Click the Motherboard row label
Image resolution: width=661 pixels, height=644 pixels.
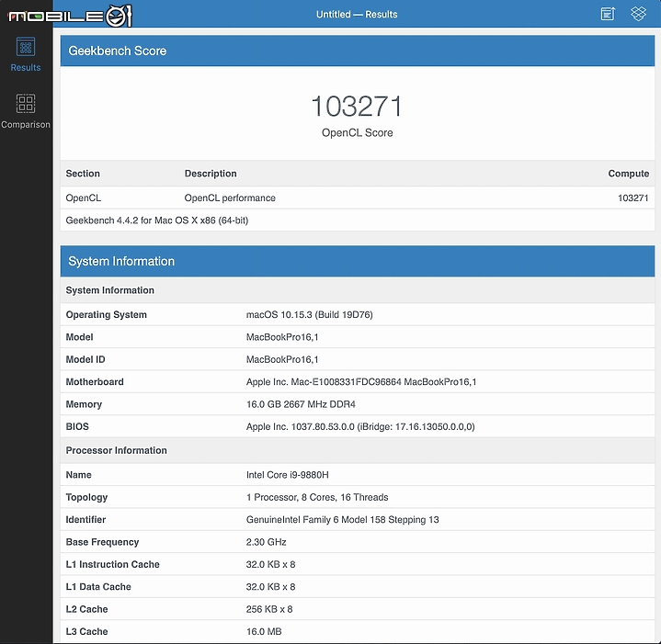click(x=95, y=381)
